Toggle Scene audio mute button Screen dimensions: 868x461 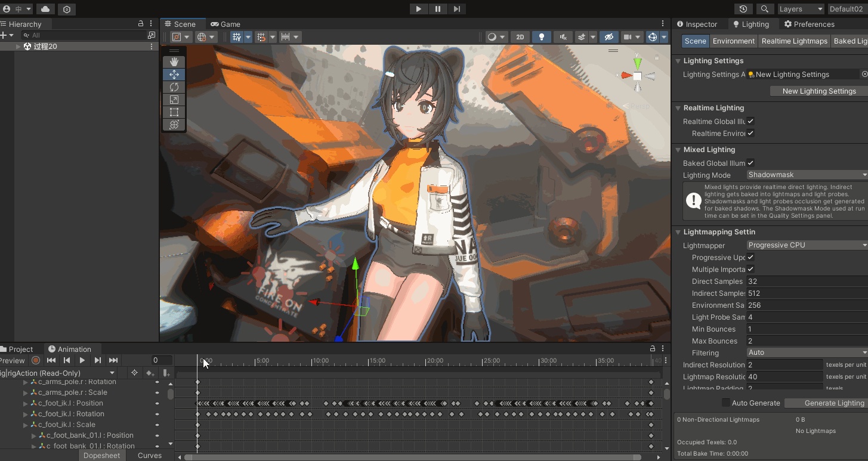(x=563, y=37)
